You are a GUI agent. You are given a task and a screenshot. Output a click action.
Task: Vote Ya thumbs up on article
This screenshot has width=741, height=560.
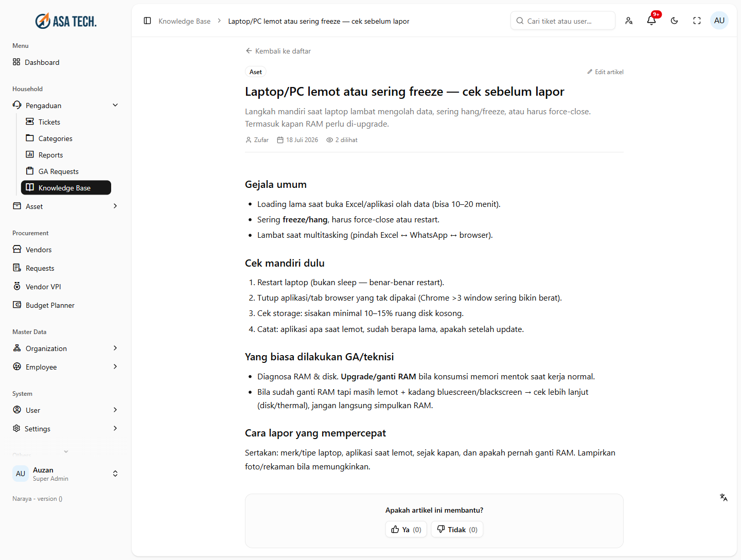[406, 529]
